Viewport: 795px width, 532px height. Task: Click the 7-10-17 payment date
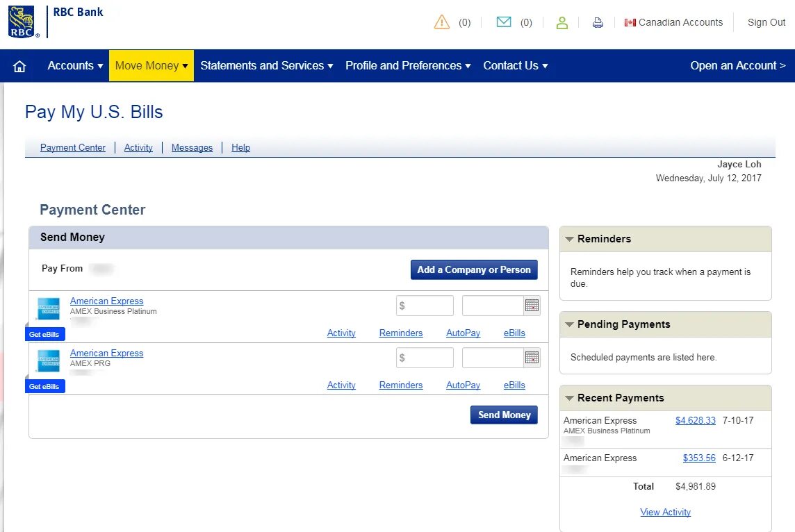[x=738, y=421]
